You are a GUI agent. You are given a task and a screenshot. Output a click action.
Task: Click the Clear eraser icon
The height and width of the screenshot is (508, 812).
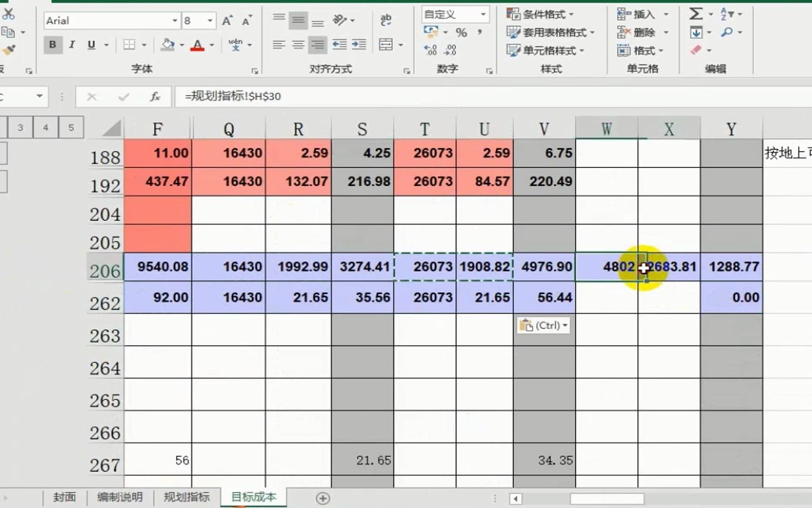click(696, 50)
